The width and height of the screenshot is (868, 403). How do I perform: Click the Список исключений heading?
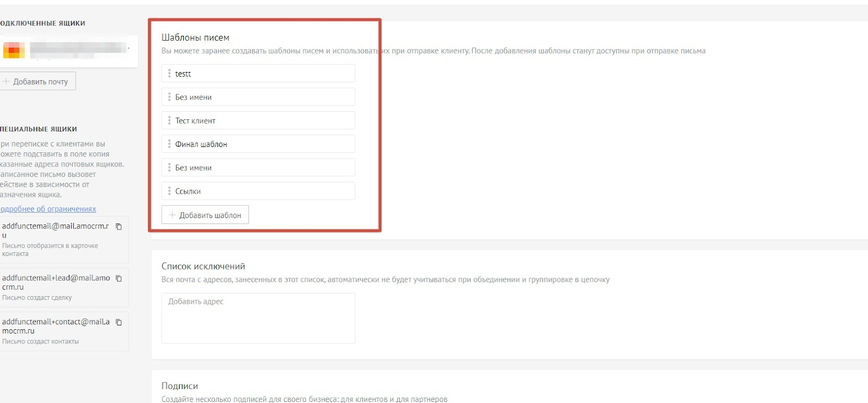(203, 266)
